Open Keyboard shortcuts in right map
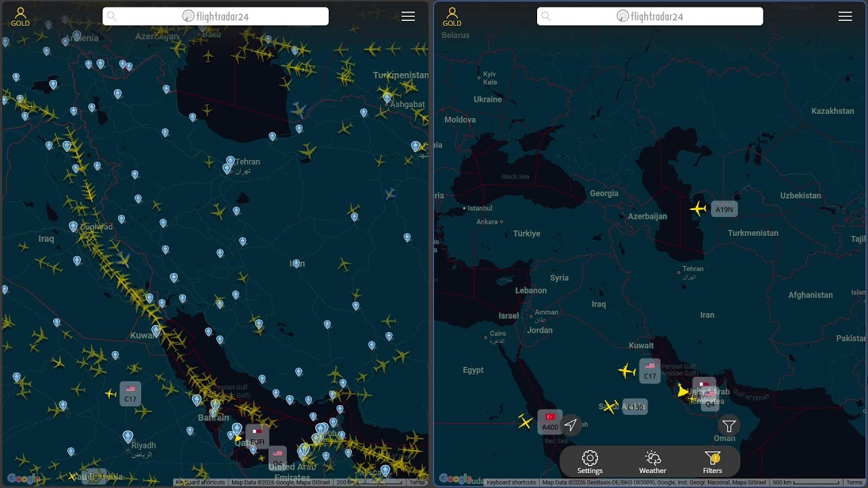868x488 pixels. (511, 483)
